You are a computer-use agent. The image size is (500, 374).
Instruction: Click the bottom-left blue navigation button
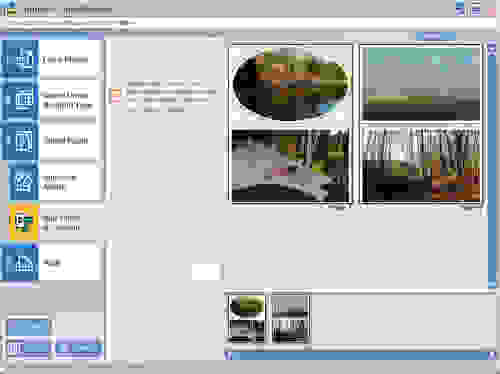click(28, 349)
